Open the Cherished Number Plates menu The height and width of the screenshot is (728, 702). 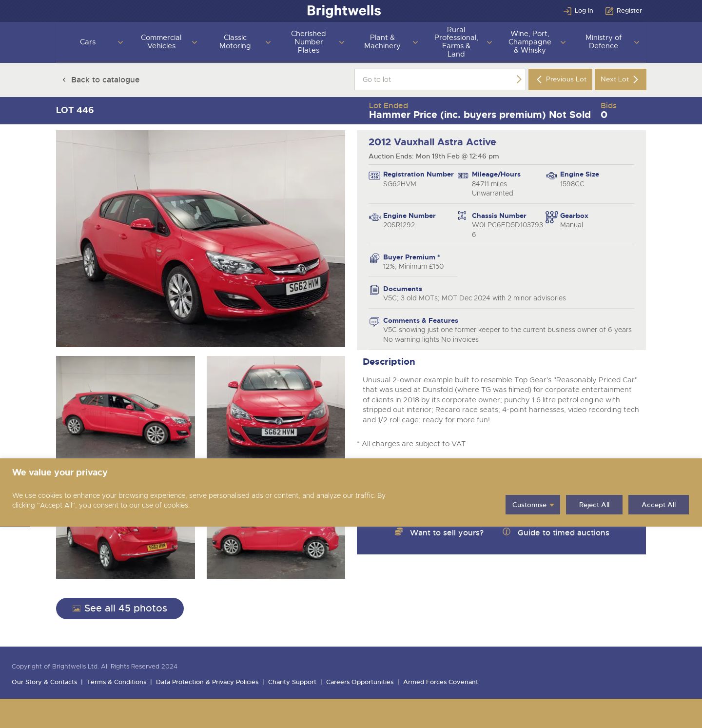[309, 42]
